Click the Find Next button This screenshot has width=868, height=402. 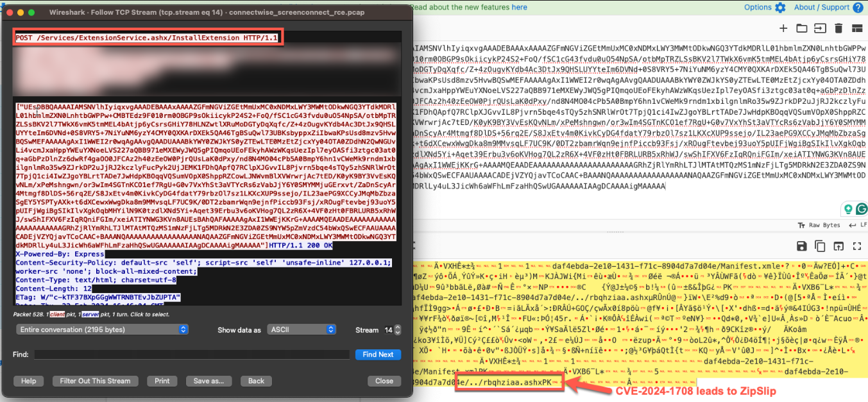click(378, 354)
